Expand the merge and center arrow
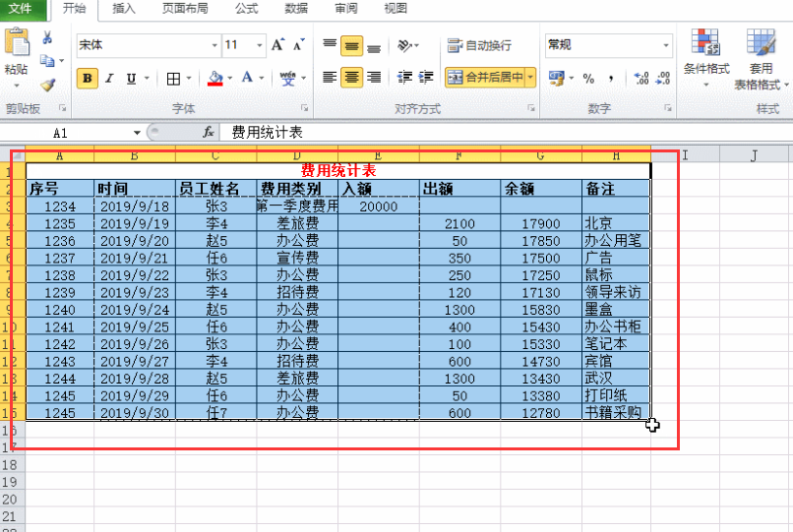The width and height of the screenshot is (793, 532). coord(530,78)
